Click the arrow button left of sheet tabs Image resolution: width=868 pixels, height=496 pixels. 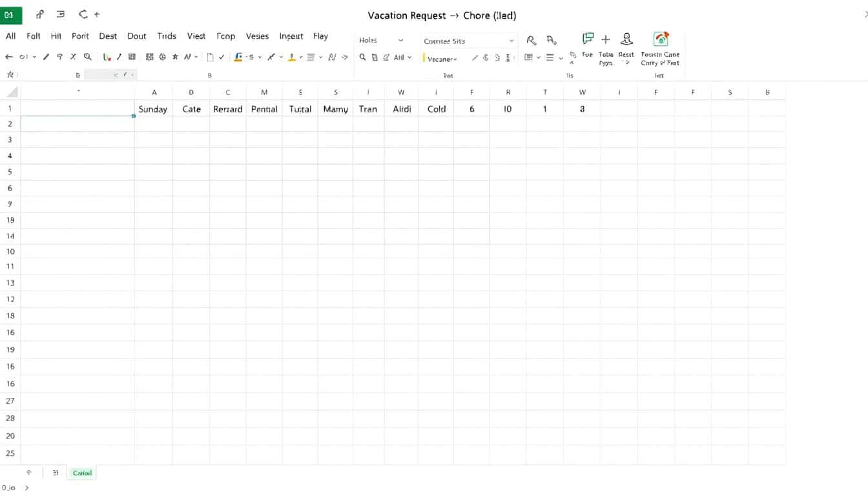pyautogui.click(x=28, y=473)
